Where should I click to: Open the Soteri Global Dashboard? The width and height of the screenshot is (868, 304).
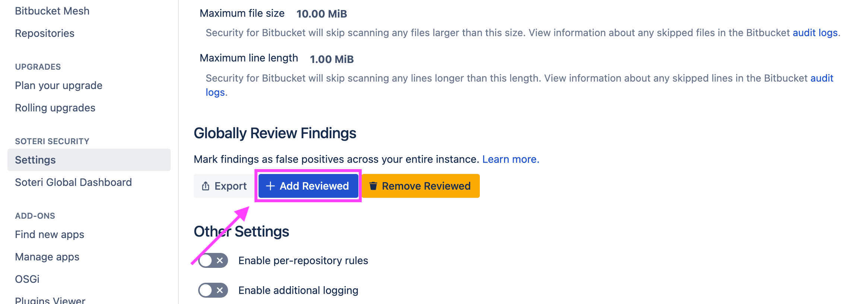73,182
